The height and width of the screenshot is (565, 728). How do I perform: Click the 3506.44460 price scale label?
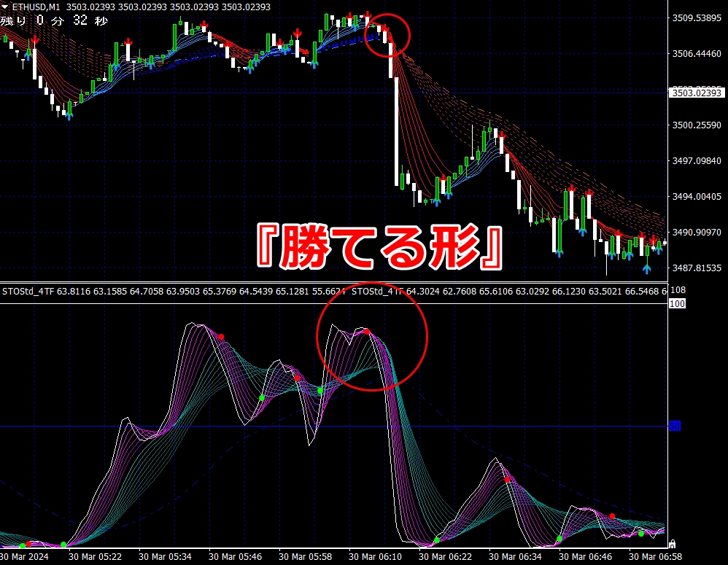[x=697, y=54]
